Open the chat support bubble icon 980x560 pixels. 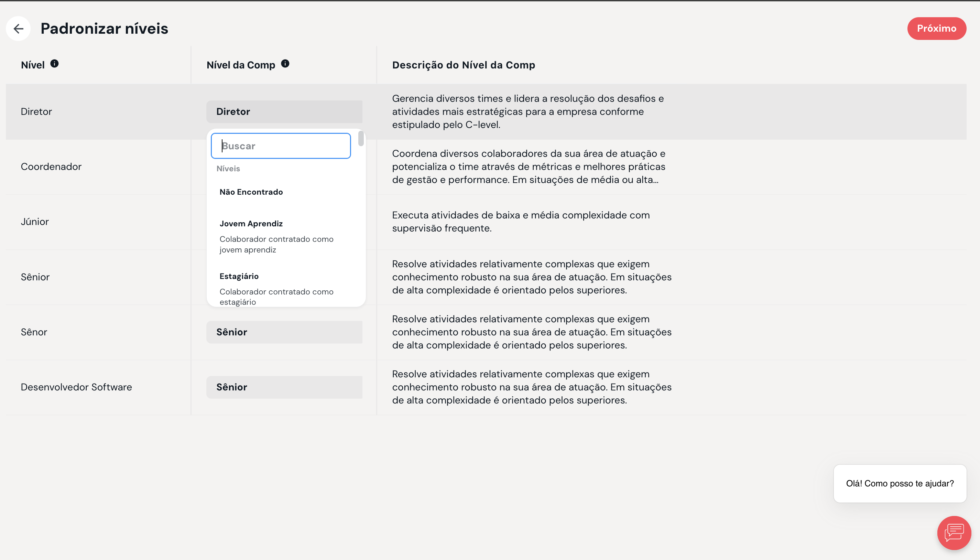pos(954,533)
